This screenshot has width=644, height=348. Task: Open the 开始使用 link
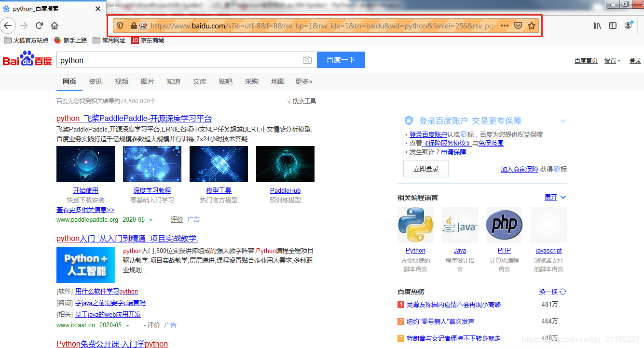point(85,190)
